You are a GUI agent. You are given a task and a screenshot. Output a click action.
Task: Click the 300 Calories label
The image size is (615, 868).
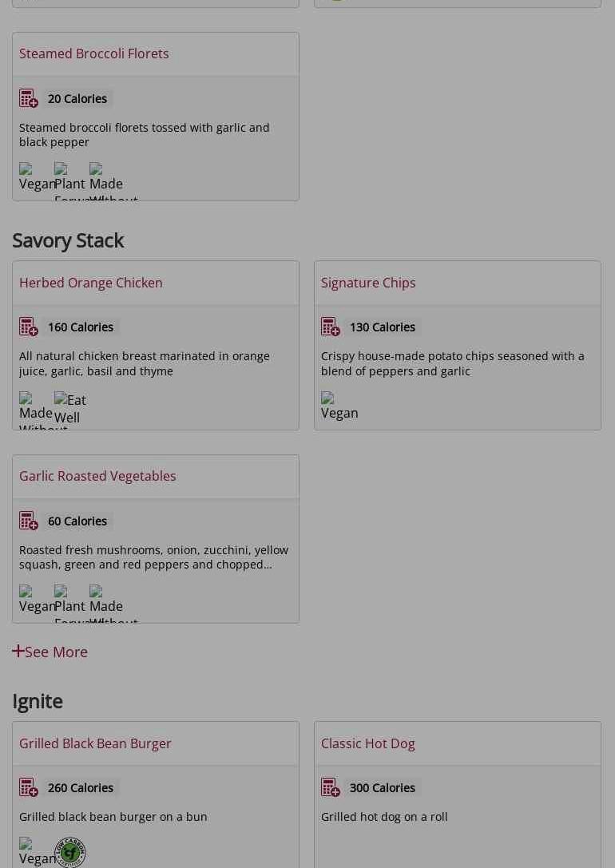[x=382, y=787]
